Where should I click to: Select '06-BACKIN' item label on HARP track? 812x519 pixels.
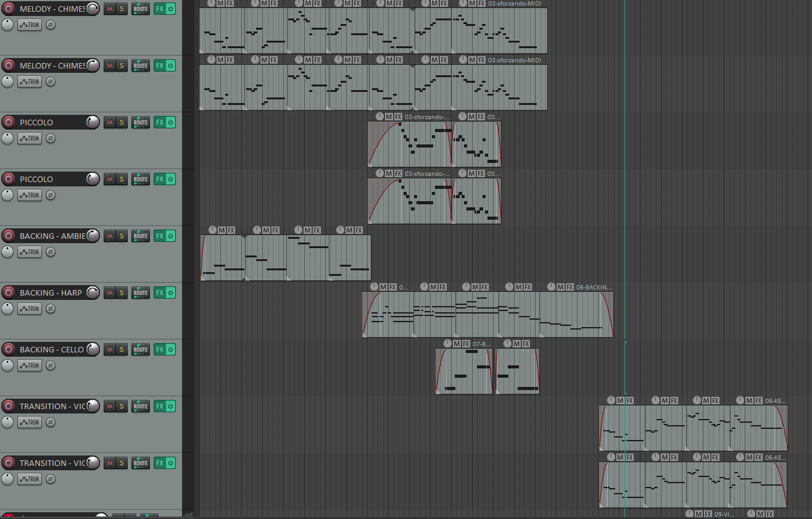click(594, 286)
